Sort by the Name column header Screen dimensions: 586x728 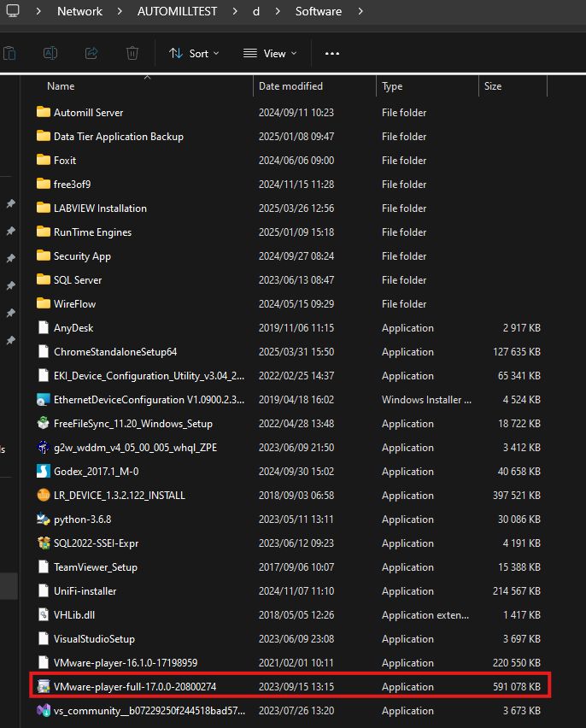click(61, 86)
